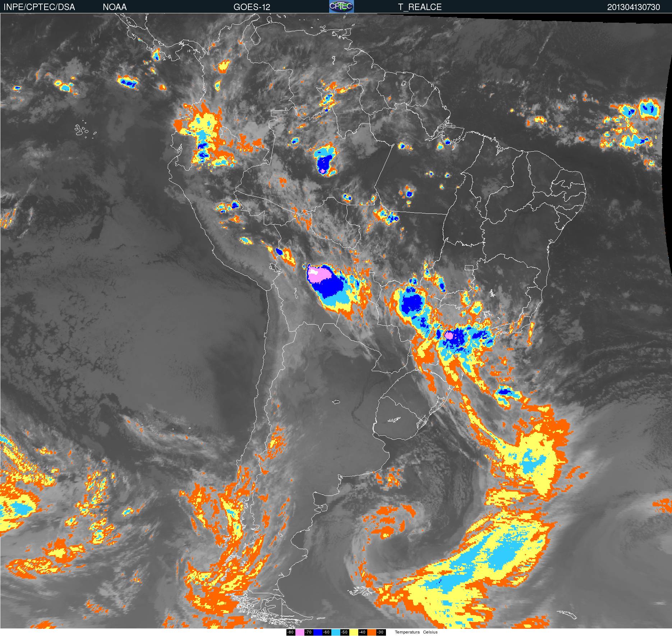Click the -30 legend value
The height and width of the screenshot is (636, 672).
coord(380,632)
